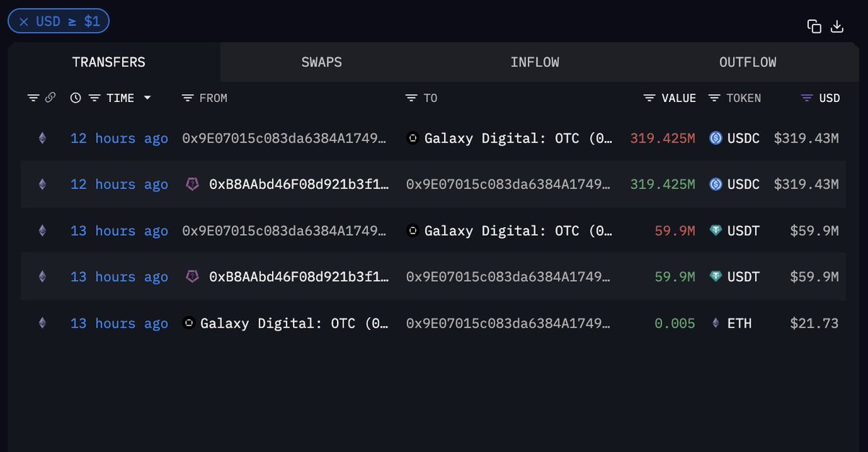Viewport: 868px width, 452px height.
Task: Open Galaxy Digital OTC recipient in first row
Action: 519,138
